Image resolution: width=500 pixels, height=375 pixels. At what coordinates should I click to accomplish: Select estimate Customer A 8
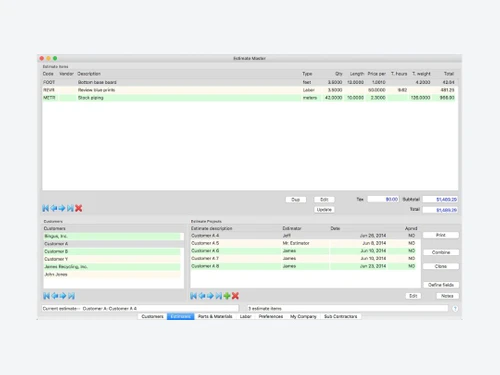(303, 266)
